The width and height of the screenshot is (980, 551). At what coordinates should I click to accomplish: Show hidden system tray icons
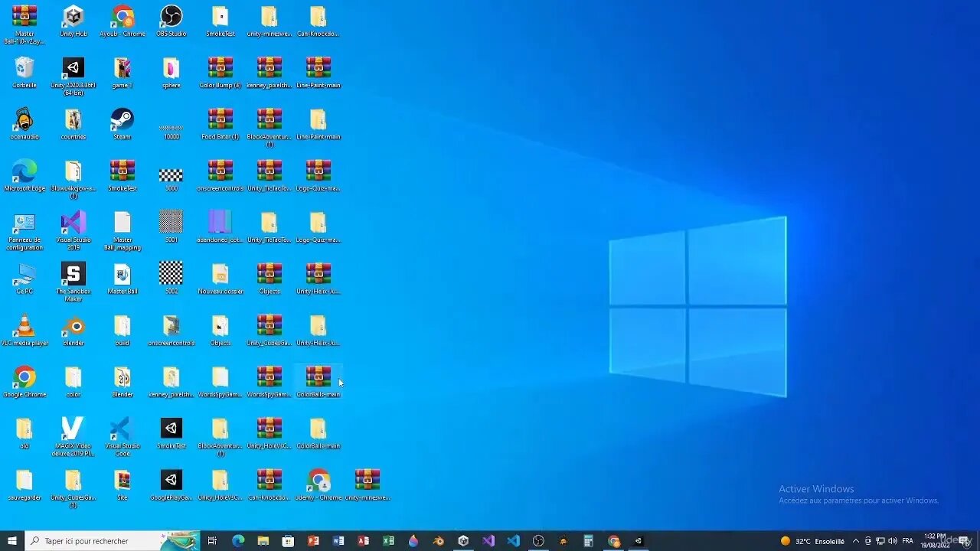[x=855, y=541]
